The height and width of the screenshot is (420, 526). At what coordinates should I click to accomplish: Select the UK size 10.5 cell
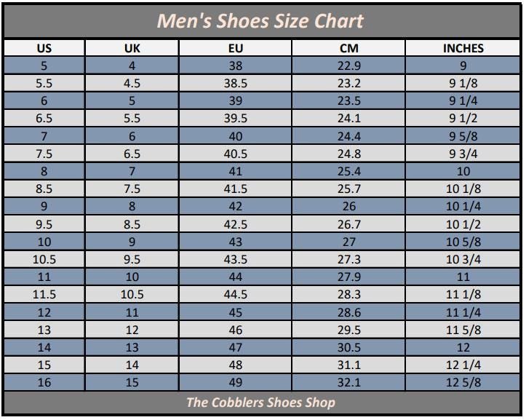tap(132, 295)
